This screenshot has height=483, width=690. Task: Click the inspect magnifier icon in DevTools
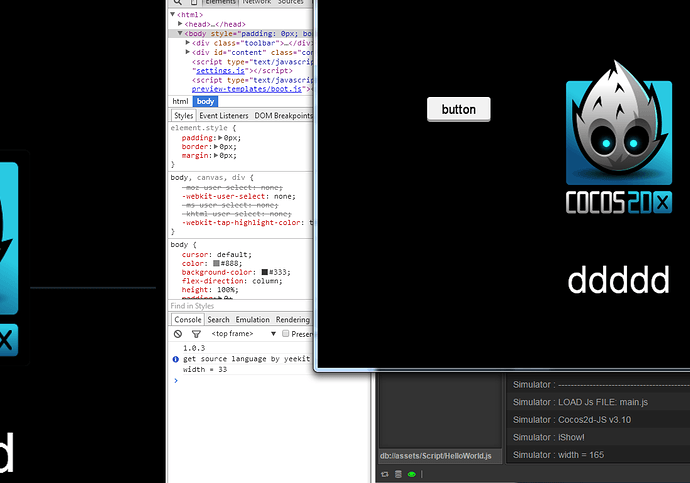click(178, 2)
